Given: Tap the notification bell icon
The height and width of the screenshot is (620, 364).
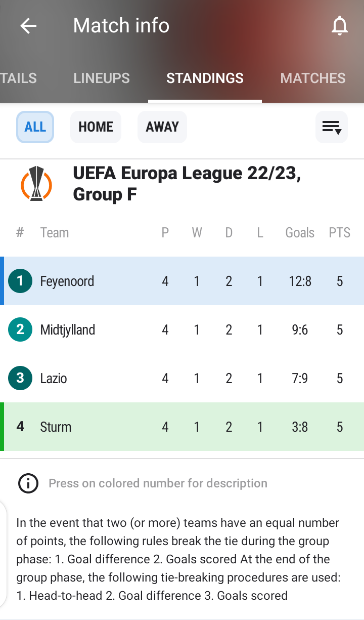Looking at the screenshot, I should click(340, 26).
